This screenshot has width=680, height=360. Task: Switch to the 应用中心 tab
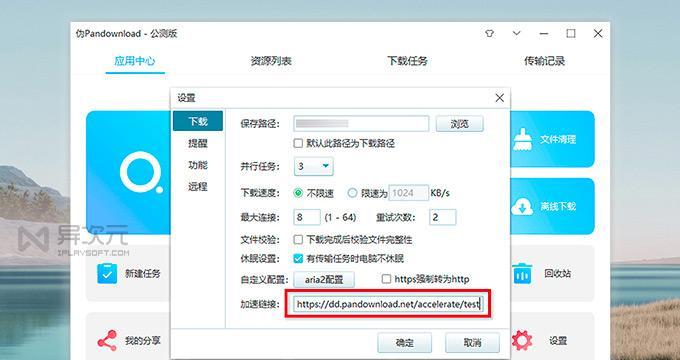(135, 61)
